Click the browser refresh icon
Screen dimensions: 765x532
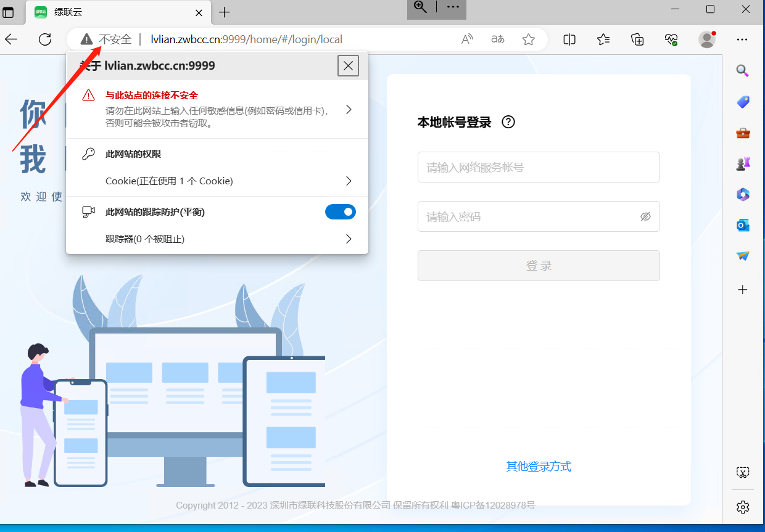point(45,39)
